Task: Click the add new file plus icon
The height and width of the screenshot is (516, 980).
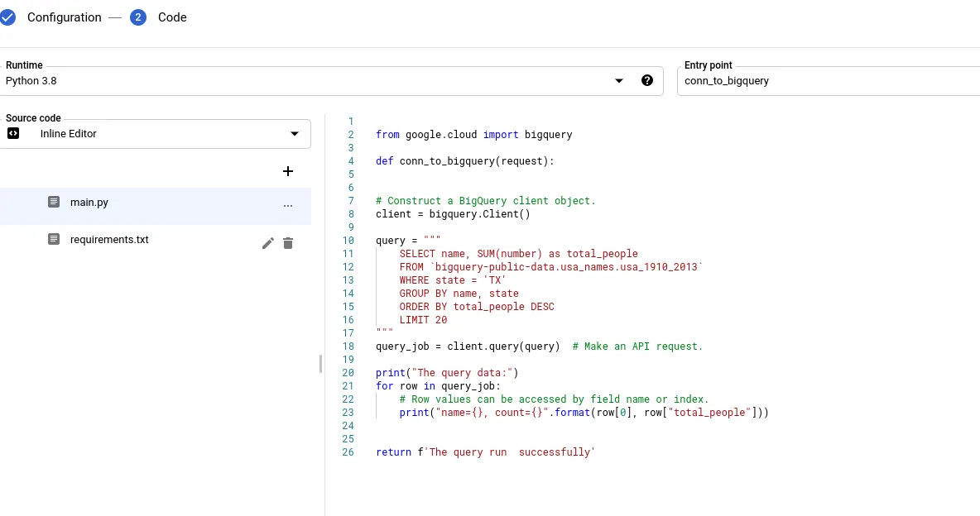Action: (x=288, y=171)
